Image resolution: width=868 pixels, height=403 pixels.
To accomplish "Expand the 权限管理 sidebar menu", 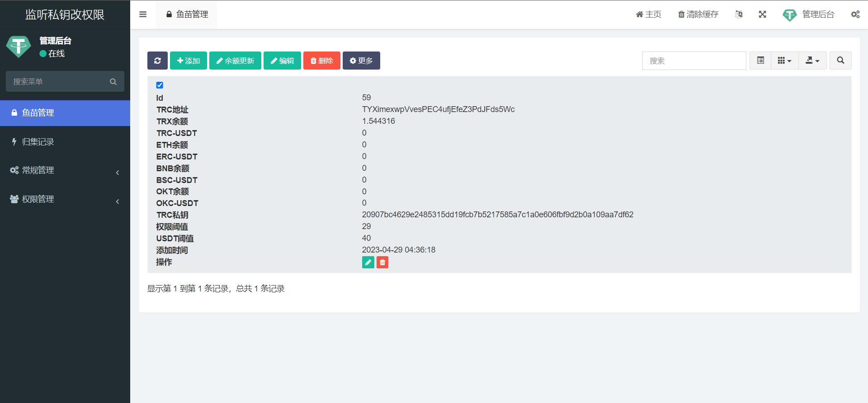I will pos(65,199).
